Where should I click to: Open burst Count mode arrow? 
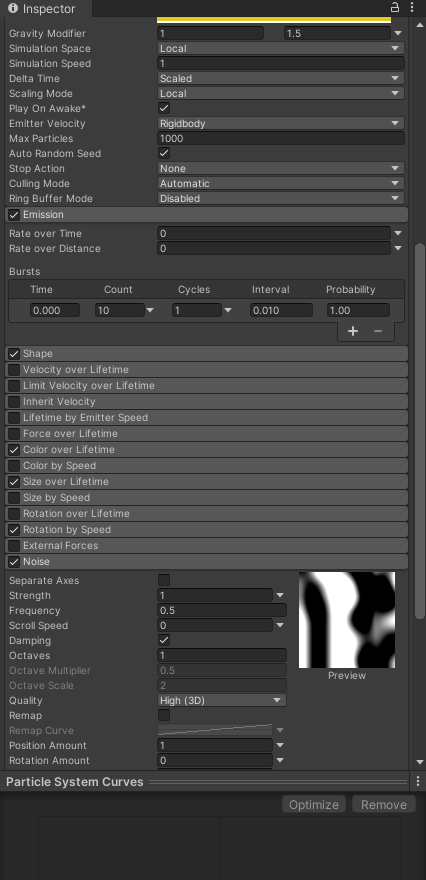coord(150,310)
